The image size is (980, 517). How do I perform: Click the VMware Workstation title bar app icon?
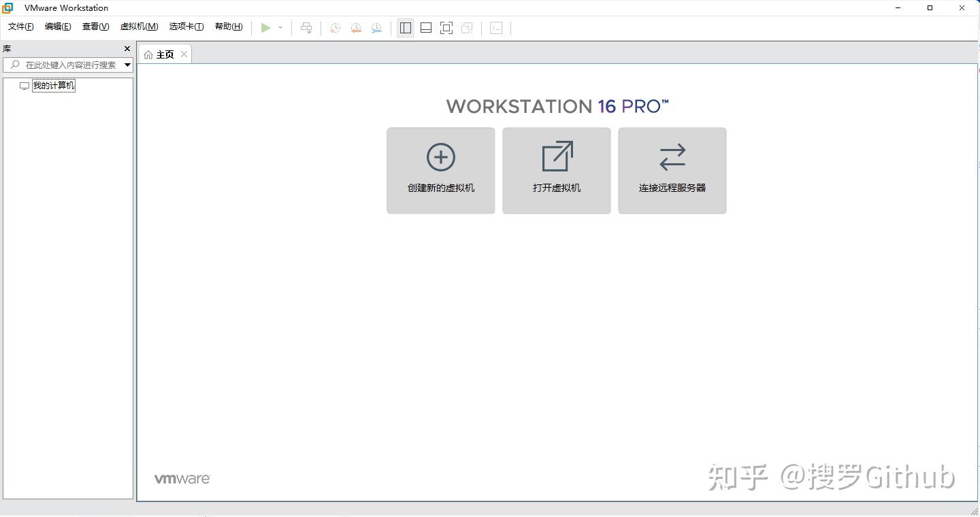tap(7, 8)
